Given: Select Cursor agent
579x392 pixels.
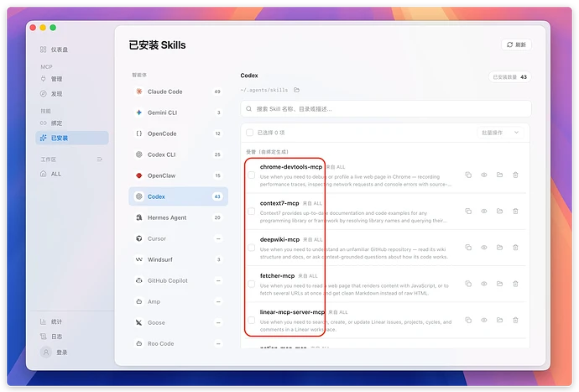Looking at the screenshot, I should (x=179, y=238).
